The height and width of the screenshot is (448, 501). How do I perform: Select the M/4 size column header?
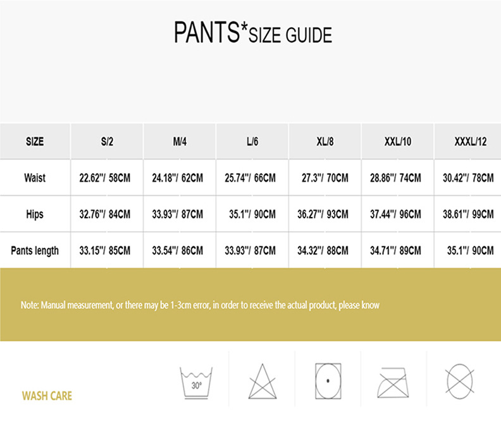click(x=180, y=142)
